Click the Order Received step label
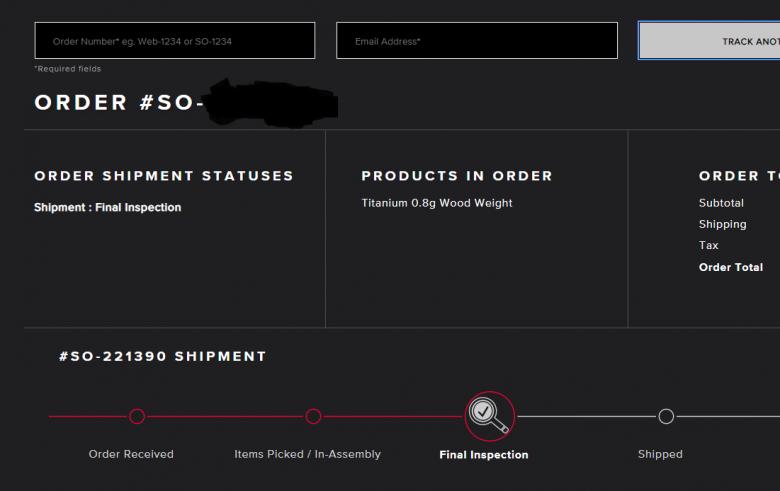780x491 pixels. pos(131,454)
